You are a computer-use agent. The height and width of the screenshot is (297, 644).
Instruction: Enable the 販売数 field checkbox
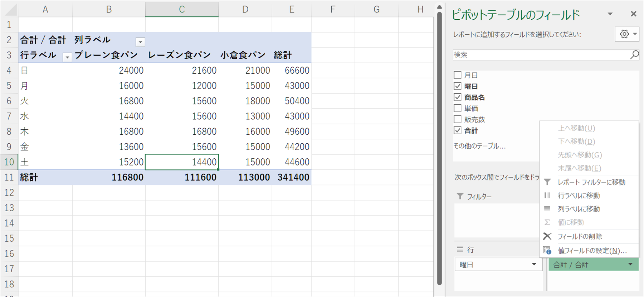(458, 119)
